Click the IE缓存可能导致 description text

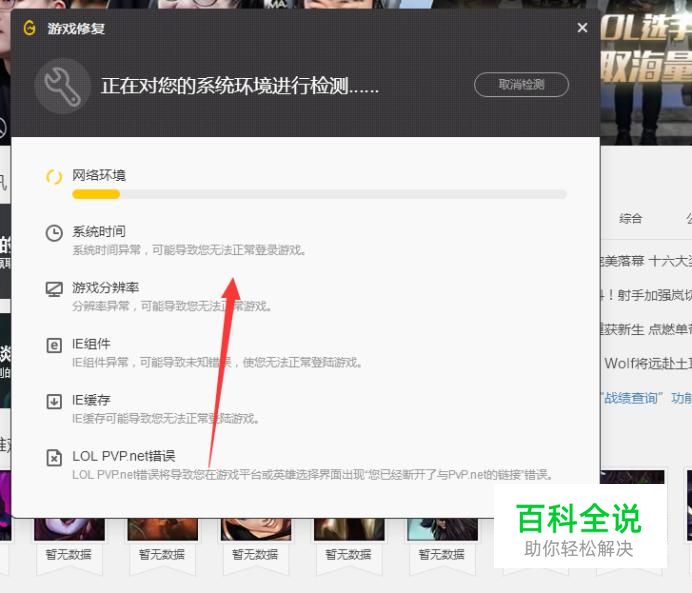[x=165, y=418]
